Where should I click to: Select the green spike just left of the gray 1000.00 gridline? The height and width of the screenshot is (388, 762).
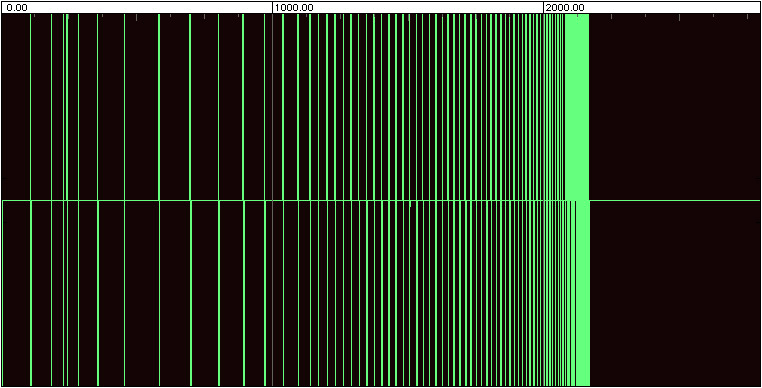(x=264, y=199)
